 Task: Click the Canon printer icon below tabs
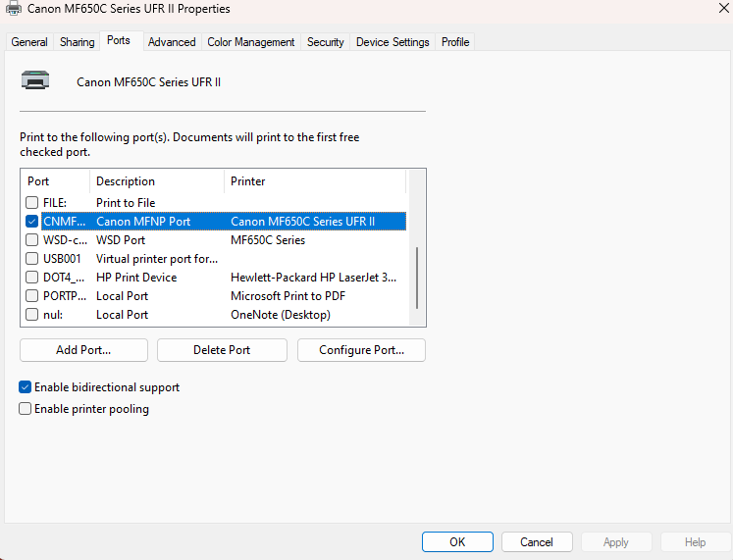tap(35, 81)
